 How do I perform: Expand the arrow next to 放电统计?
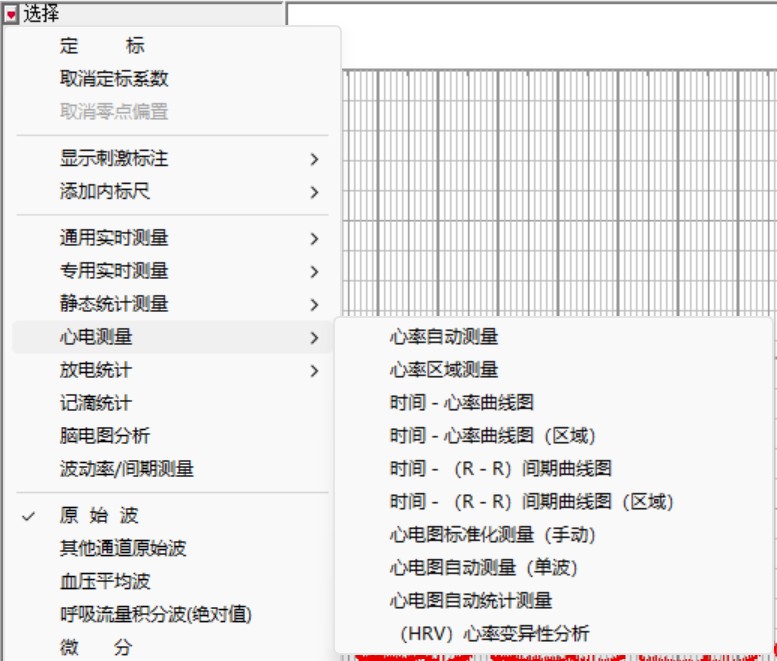[314, 371]
